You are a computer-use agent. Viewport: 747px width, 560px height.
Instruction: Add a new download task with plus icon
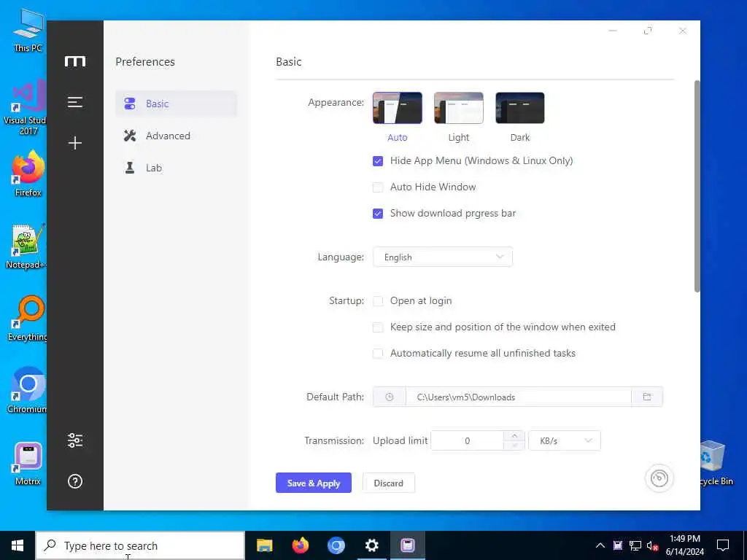coord(75,143)
